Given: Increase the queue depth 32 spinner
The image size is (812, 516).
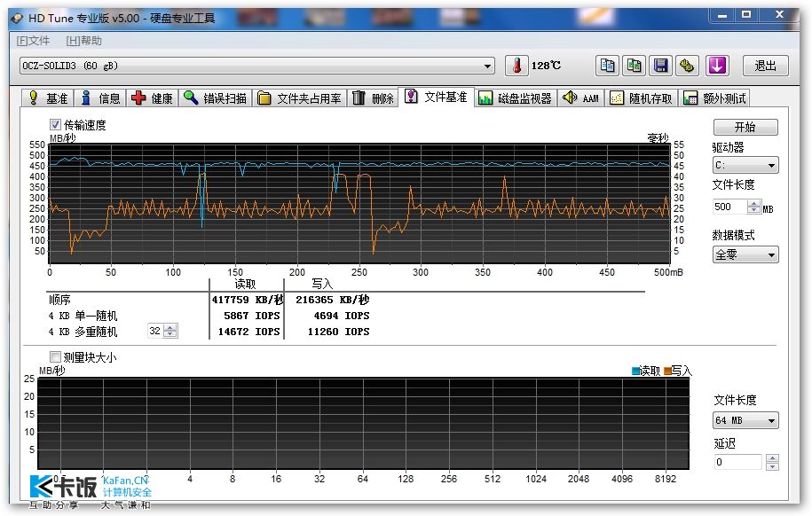Looking at the screenshot, I should 170,328.
